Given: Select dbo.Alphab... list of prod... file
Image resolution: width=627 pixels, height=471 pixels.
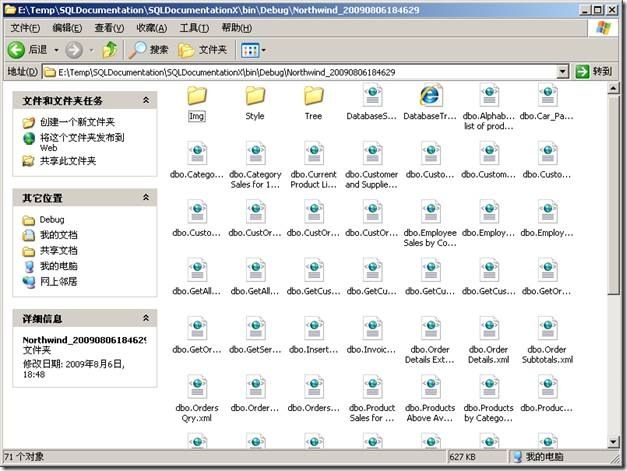Looking at the screenshot, I should 489,107.
